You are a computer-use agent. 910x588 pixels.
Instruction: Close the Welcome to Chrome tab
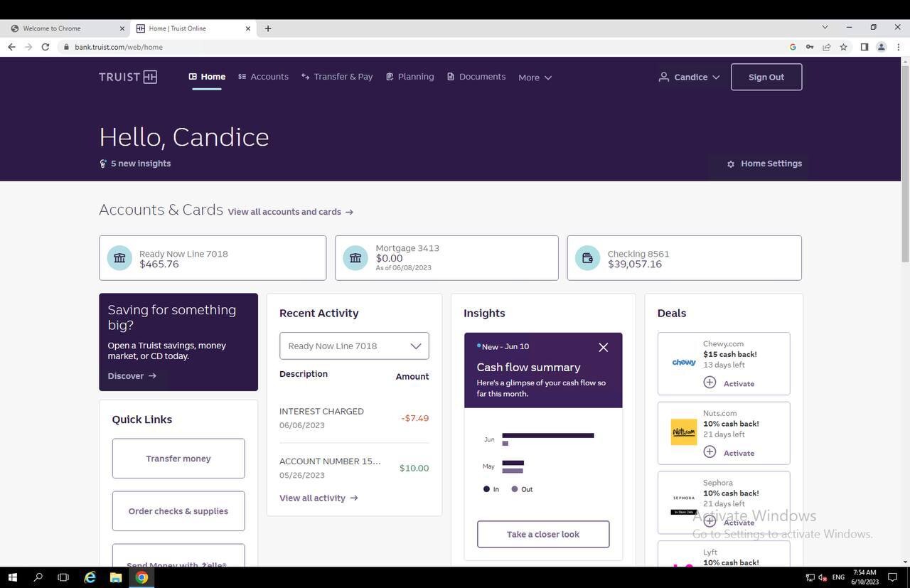pyautogui.click(x=122, y=28)
